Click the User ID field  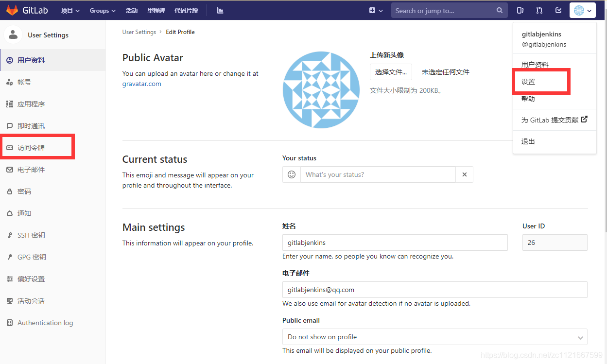pos(555,243)
